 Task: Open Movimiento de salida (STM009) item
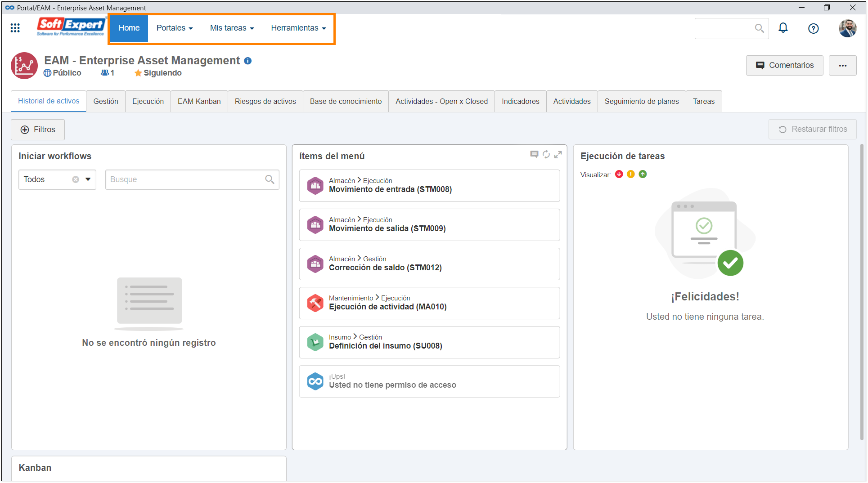pyautogui.click(x=429, y=225)
